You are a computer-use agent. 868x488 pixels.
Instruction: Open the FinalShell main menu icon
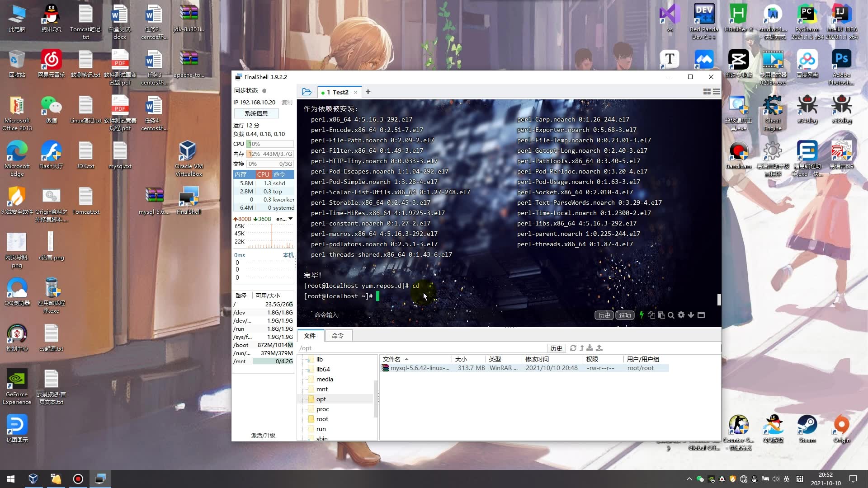point(717,92)
